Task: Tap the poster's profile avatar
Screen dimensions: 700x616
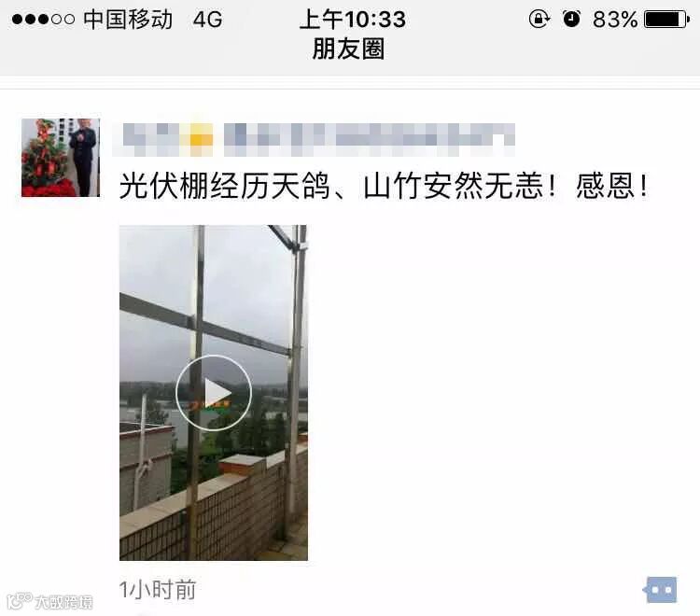Action: coord(61,158)
